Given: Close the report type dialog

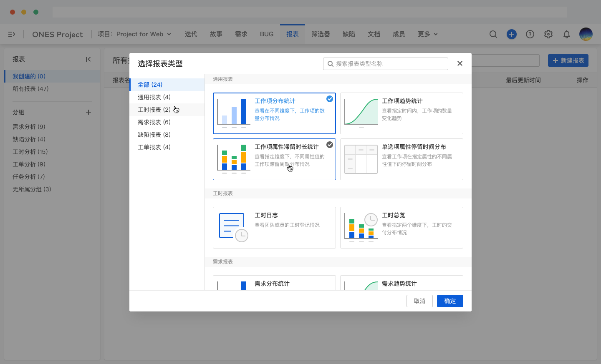Looking at the screenshot, I should point(460,63).
